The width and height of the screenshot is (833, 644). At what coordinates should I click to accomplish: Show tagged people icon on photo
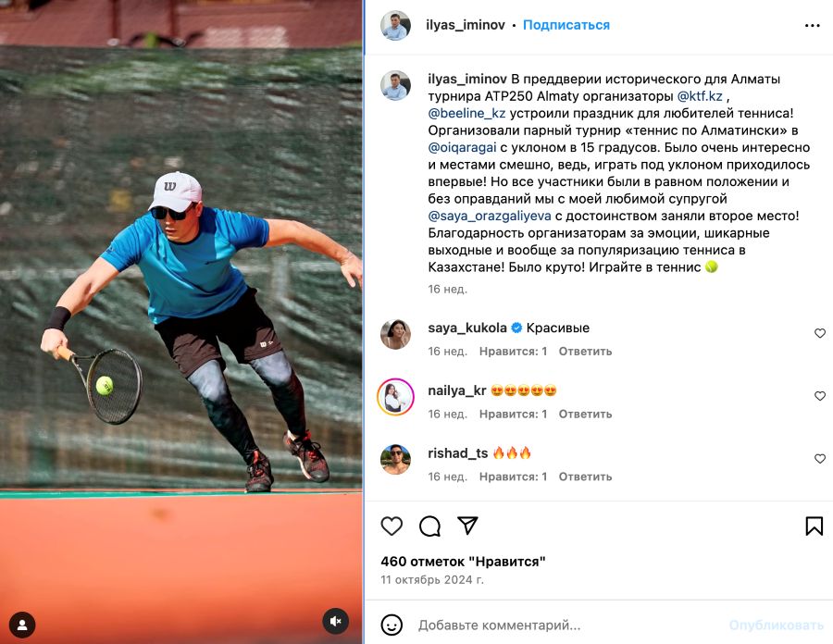click(x=22, y=625)
